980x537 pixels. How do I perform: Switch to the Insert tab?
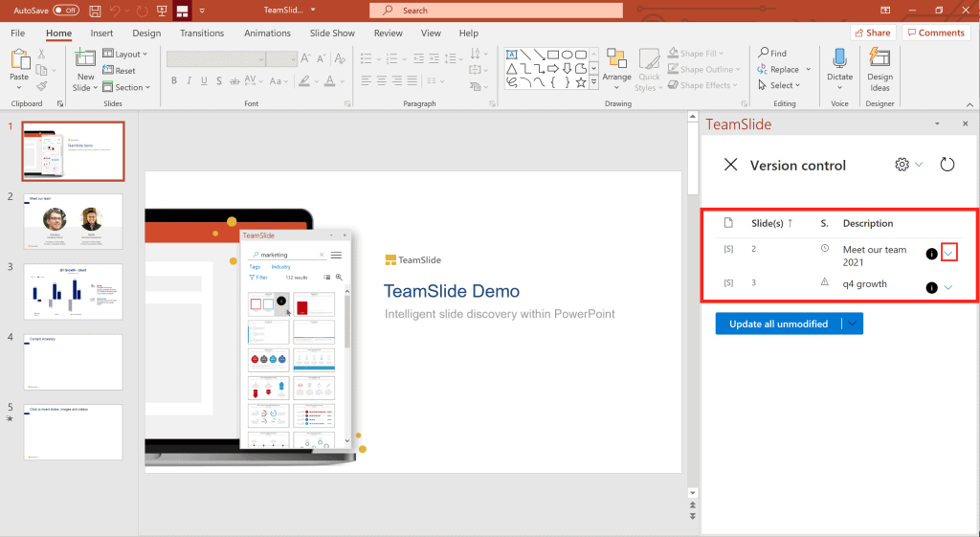(x=101, y=34)
